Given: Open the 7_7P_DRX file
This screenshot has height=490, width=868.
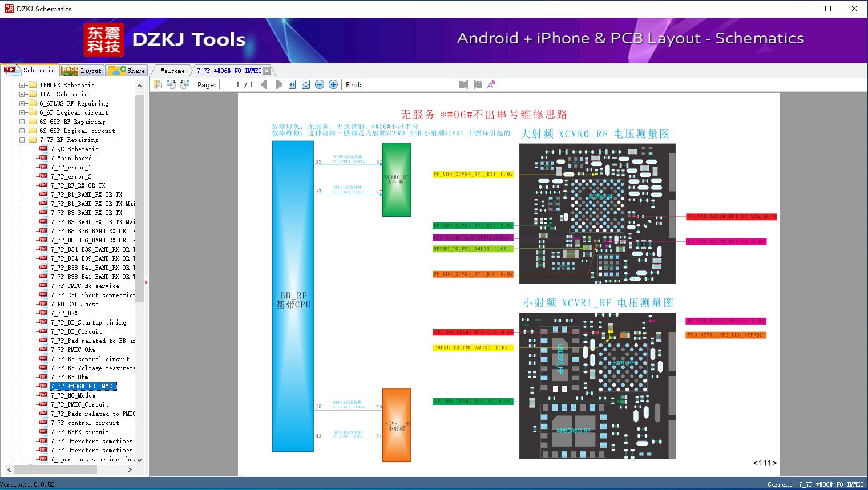Looking at the screenshot, I should pyautogui.click(x=64, y=313).
